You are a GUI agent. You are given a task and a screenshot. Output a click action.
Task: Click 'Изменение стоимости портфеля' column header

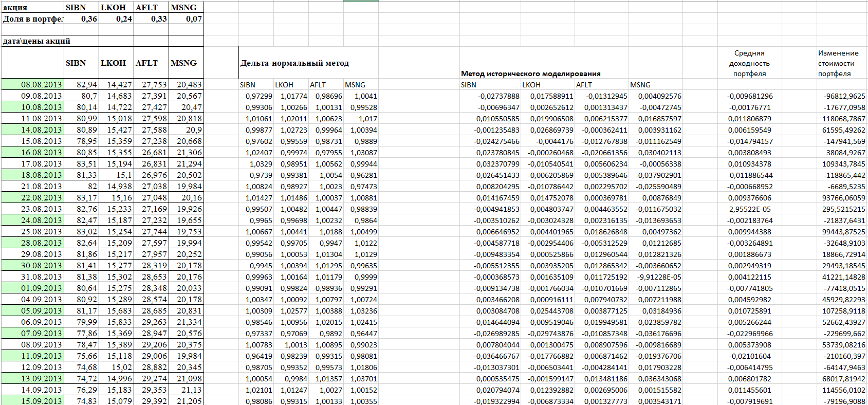click(841, 63)
